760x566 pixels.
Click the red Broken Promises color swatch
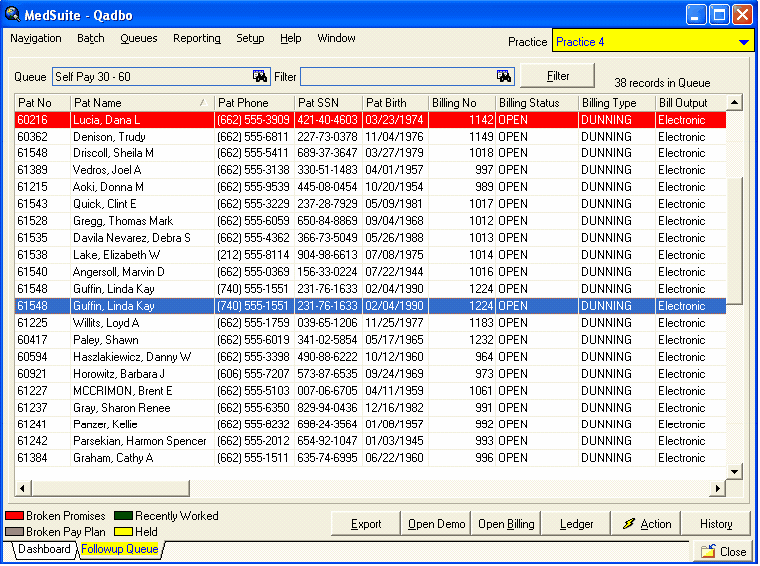(x=15, y=516)
